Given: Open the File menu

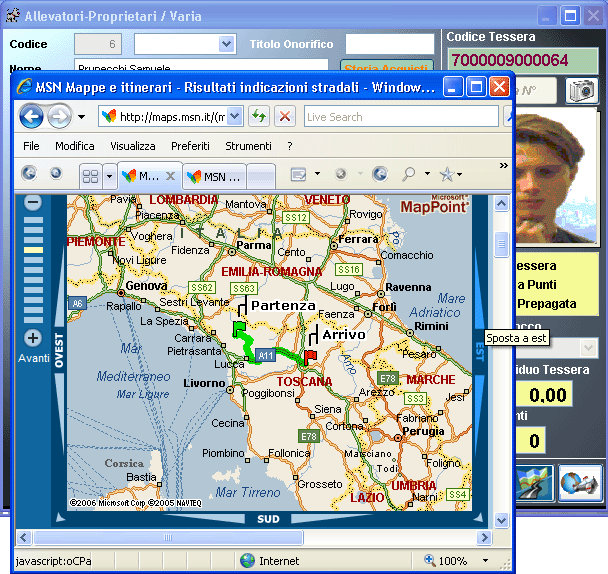Looking at the screenshot, I should (31, 146).
